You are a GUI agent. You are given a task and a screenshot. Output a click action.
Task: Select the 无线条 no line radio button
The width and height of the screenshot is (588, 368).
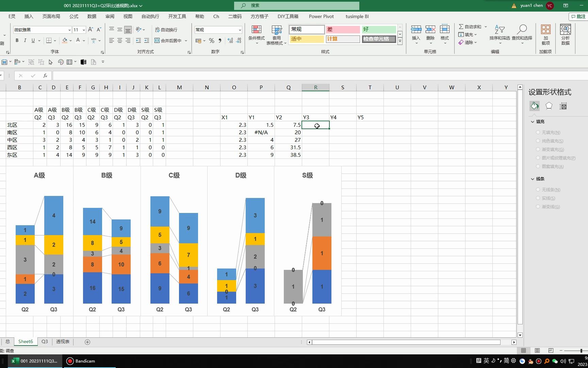[538, 190]
